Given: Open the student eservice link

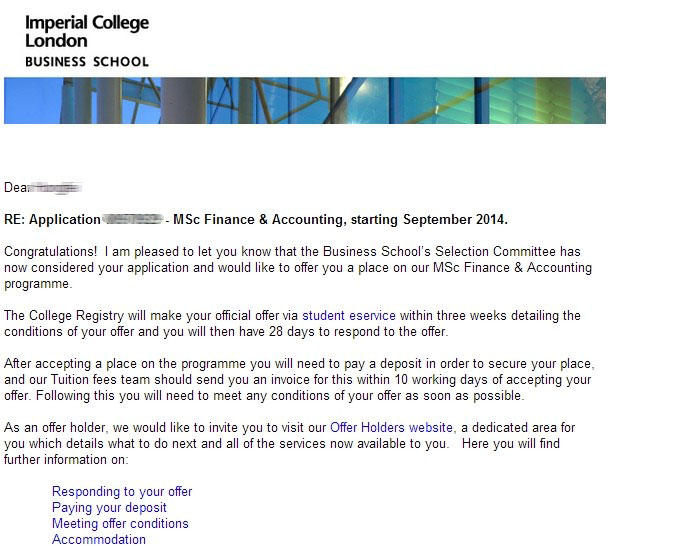Looking at the screenshot, I should 348,316.
